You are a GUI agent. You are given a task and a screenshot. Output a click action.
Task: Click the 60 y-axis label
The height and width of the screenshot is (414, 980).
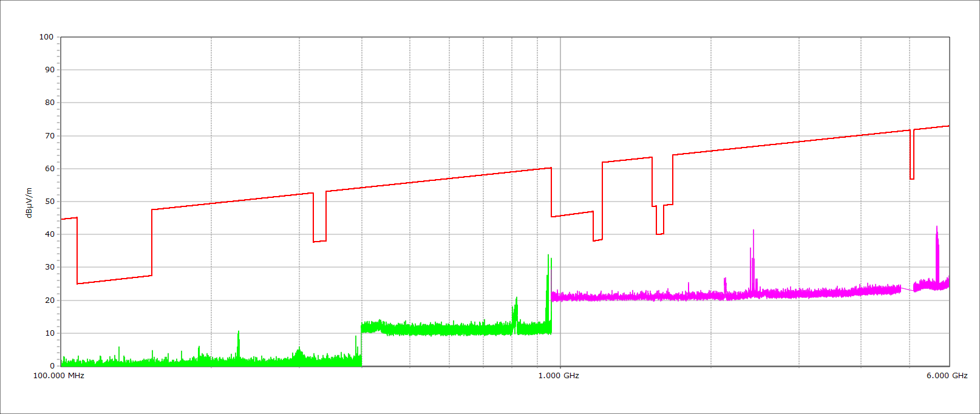(49, 169)
